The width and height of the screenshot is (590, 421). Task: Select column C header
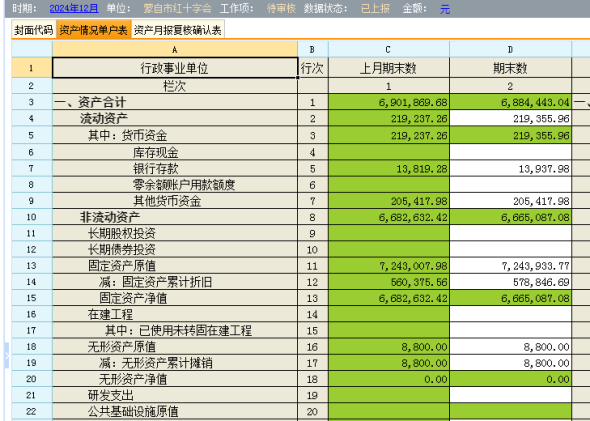pyautogui.click(x=389, y=49)
